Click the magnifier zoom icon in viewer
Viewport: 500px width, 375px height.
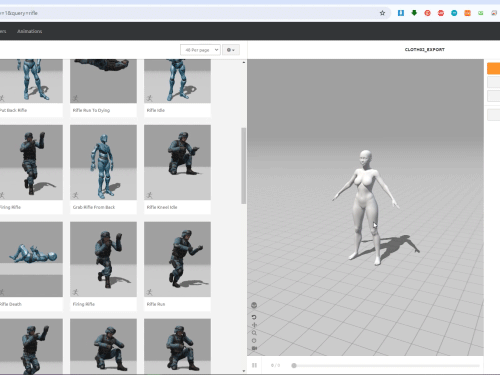[254, 333]
